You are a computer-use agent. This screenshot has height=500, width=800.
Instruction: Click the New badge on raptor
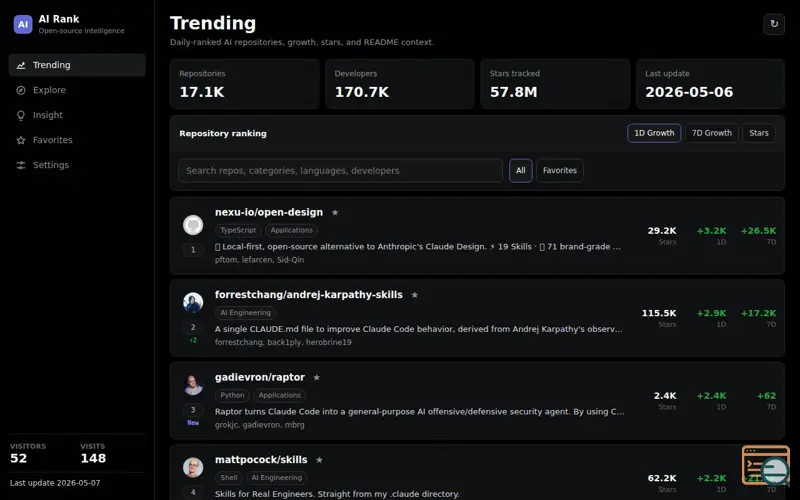coord(193,423)
